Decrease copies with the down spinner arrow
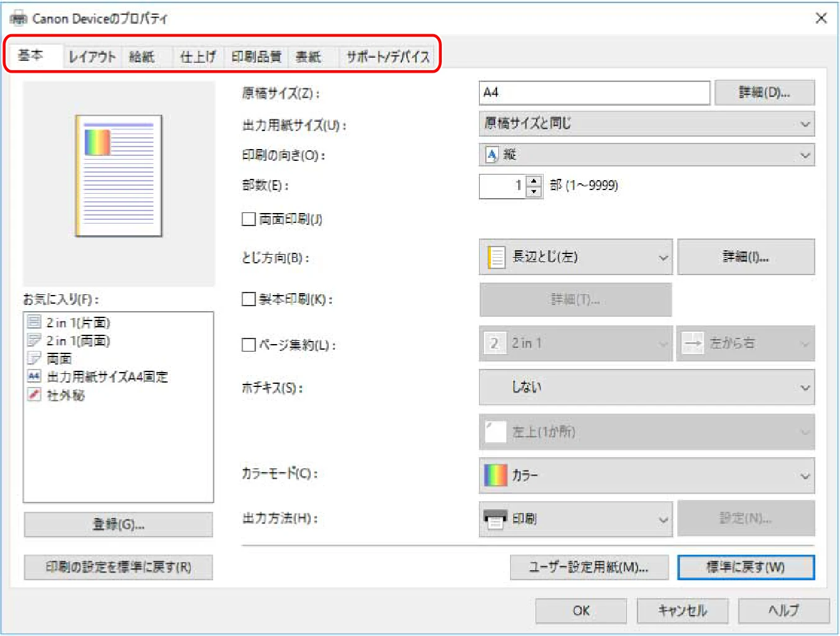The width and height of the screenshot is (840, 636). (x=534, y=191)
